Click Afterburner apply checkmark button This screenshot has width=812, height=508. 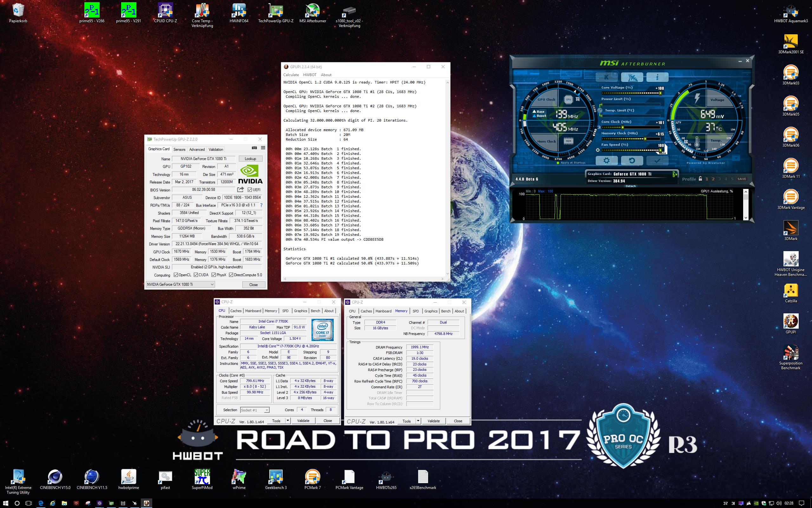coord(657,161)
